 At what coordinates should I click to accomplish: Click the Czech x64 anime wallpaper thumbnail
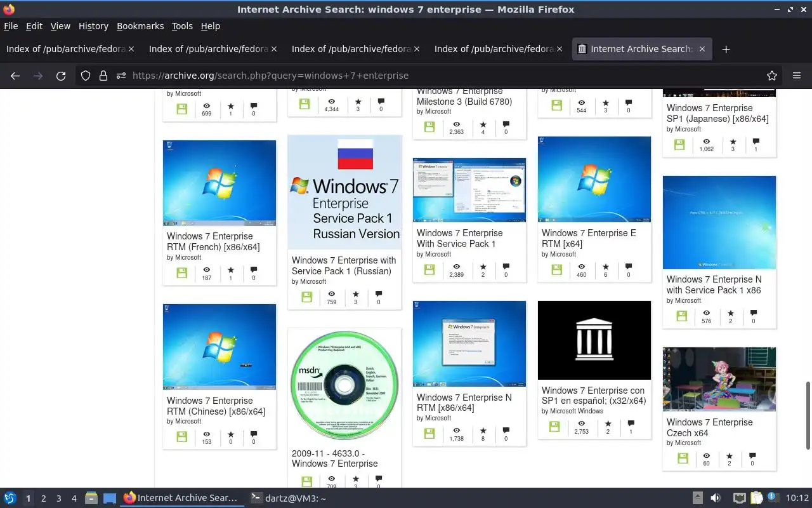point(719,379)
